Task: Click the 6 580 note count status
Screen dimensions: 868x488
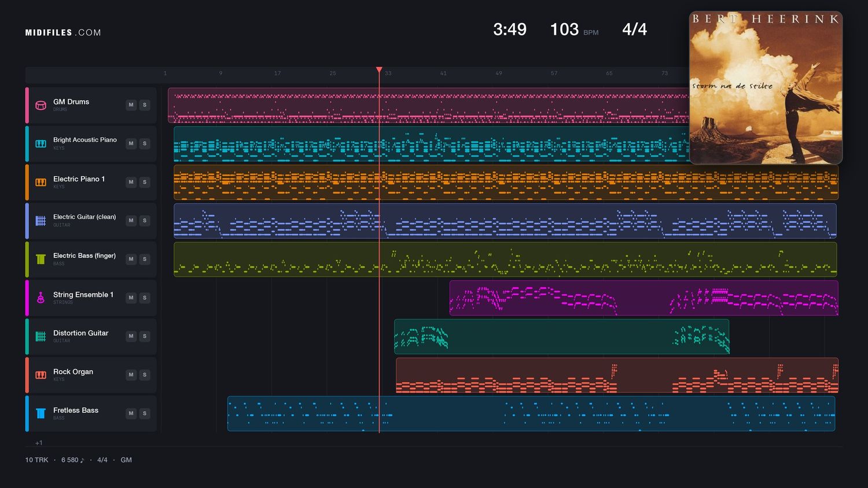Action: click(73, 460)
